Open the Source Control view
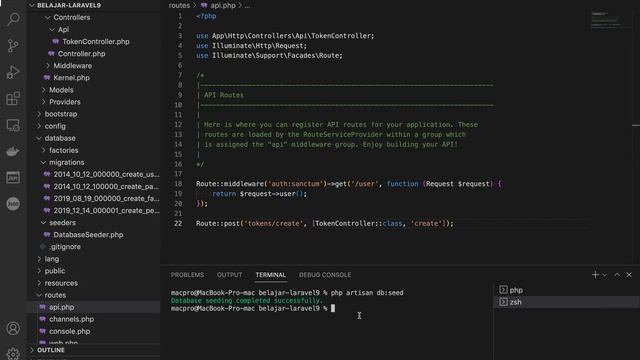 click(13, 45)
